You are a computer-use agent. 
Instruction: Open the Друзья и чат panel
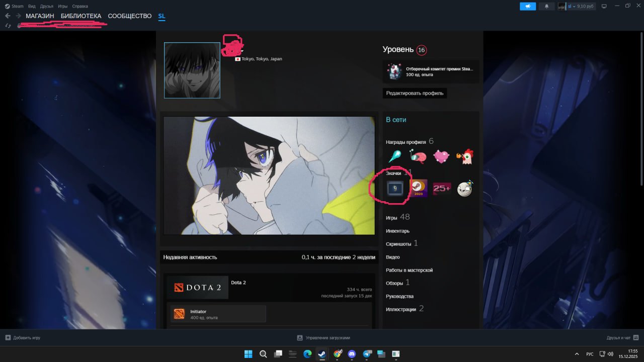click(x=623, y=337)
